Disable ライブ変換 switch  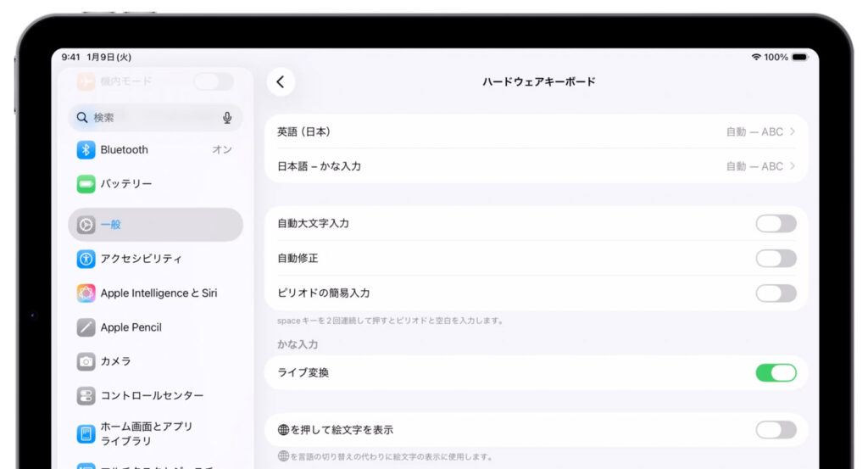click(x=776, y=372)
